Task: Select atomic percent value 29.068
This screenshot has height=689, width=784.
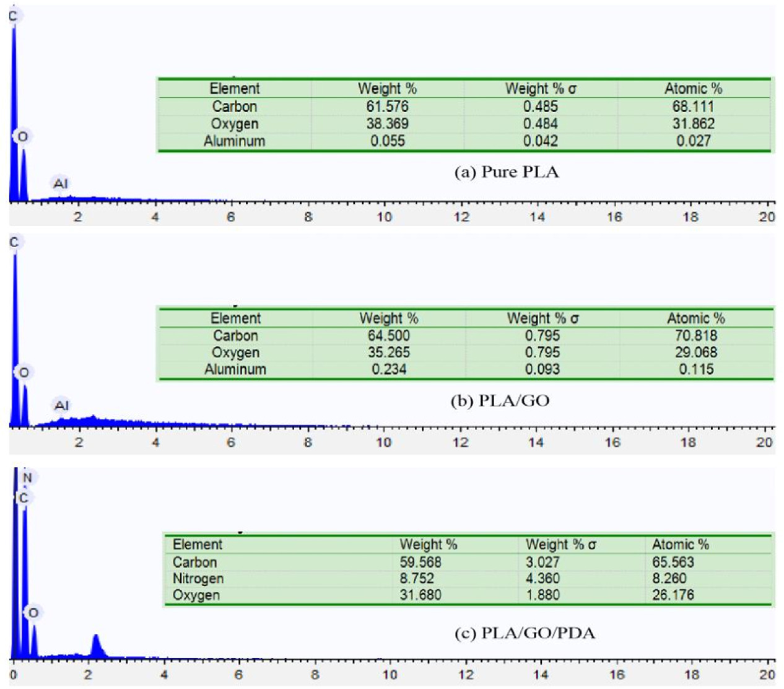Action: pos(696,353)
